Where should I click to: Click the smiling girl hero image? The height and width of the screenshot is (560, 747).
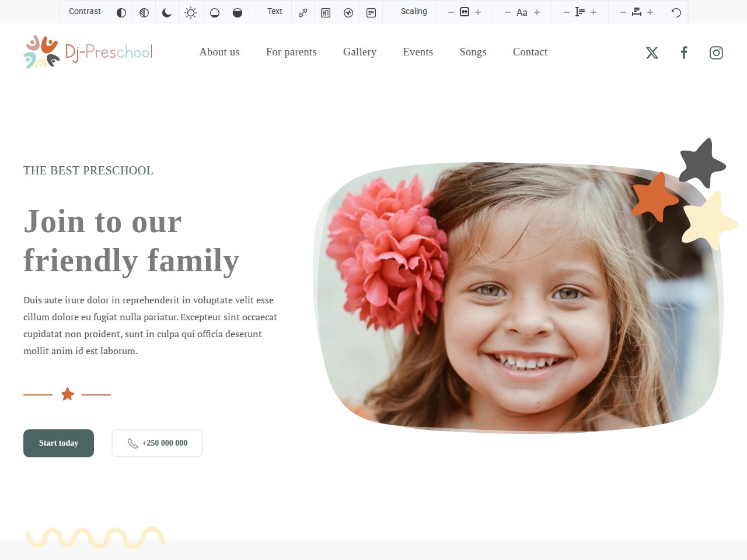[518, 297]
